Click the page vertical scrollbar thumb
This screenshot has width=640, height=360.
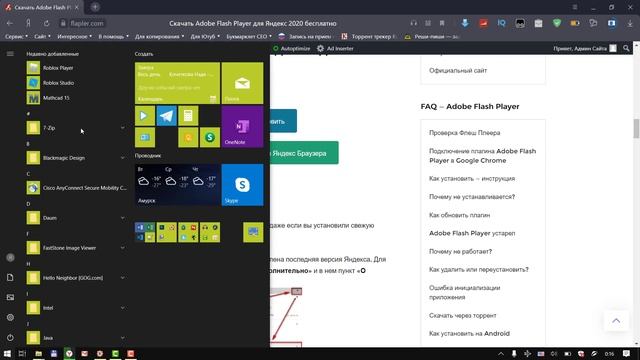636,129
